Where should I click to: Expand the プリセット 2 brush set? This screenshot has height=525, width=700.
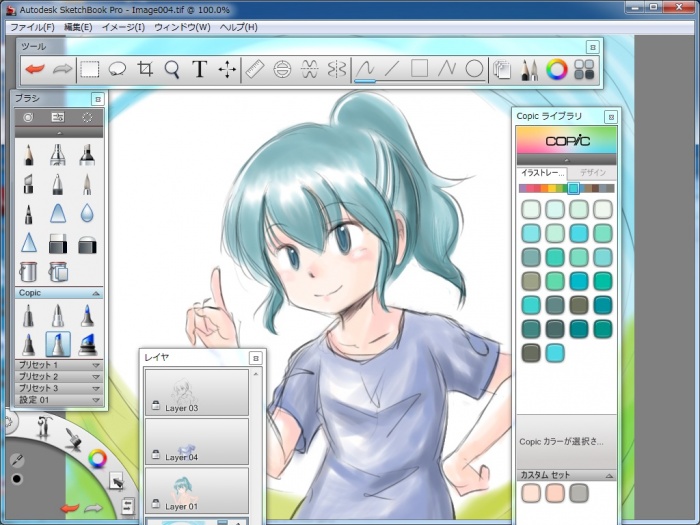96,377
